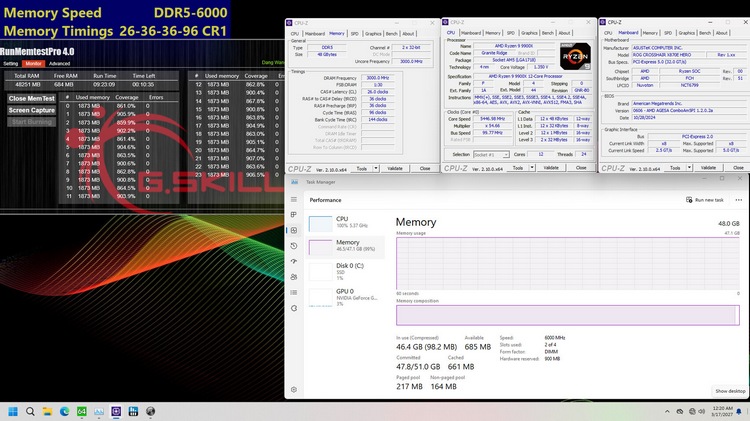Open Task Manager hamburger navigation menu

294,200
